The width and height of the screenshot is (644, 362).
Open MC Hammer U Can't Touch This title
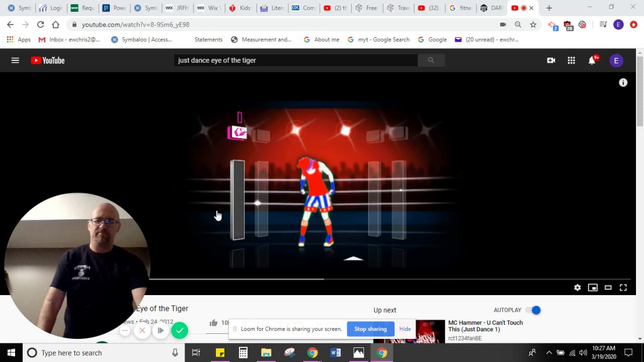486,326
